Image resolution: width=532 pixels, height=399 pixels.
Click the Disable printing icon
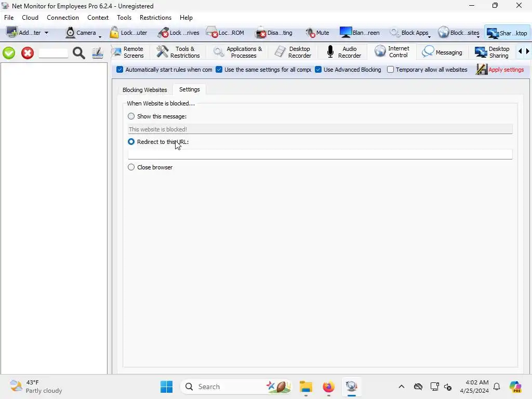tap(261, 33)
